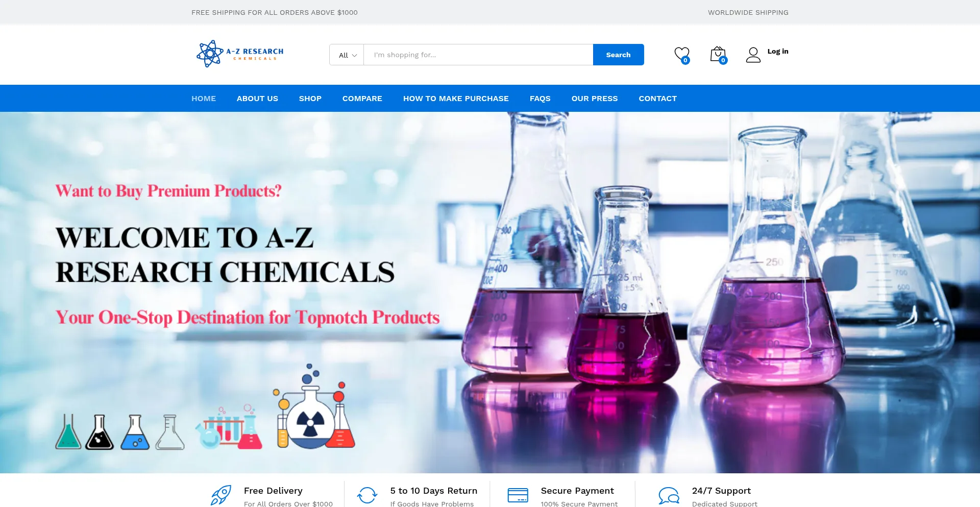The height and width of the screenshot is (507, 980).
Task: Expand the All categories dropdown
Action: pos(347,55)
